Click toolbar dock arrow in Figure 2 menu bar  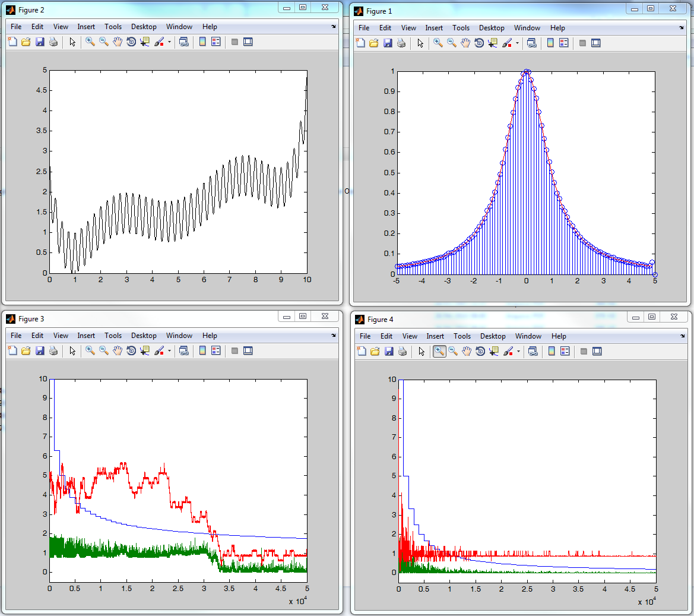[x=333, y=27]
